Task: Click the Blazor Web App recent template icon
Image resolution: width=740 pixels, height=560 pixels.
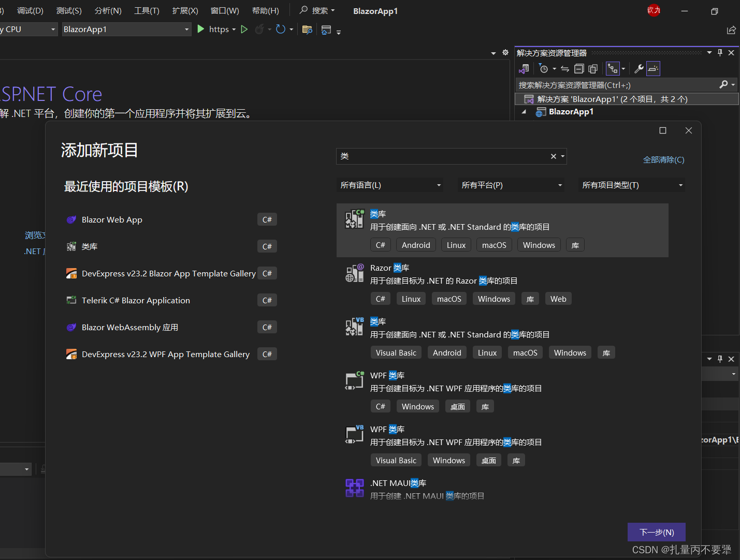Action: tap(71, 219)
